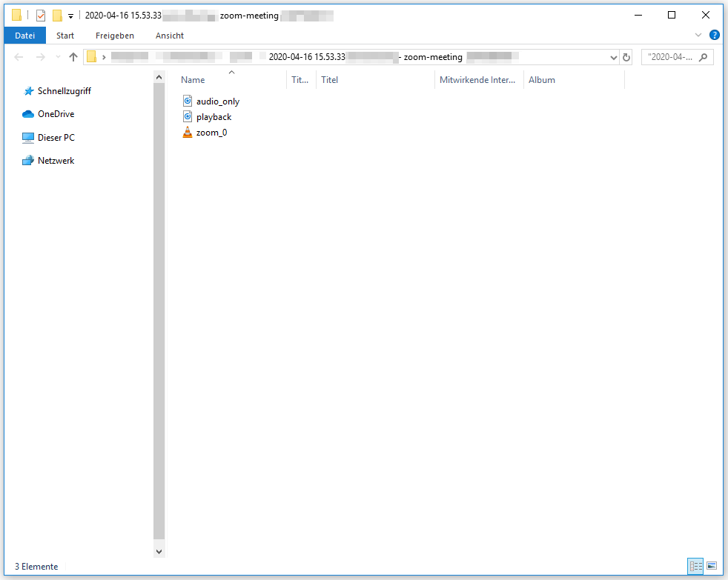Refresh the current folder view
Image resolution: width=728 pixels, height=580 pixels.
point(626,57)
